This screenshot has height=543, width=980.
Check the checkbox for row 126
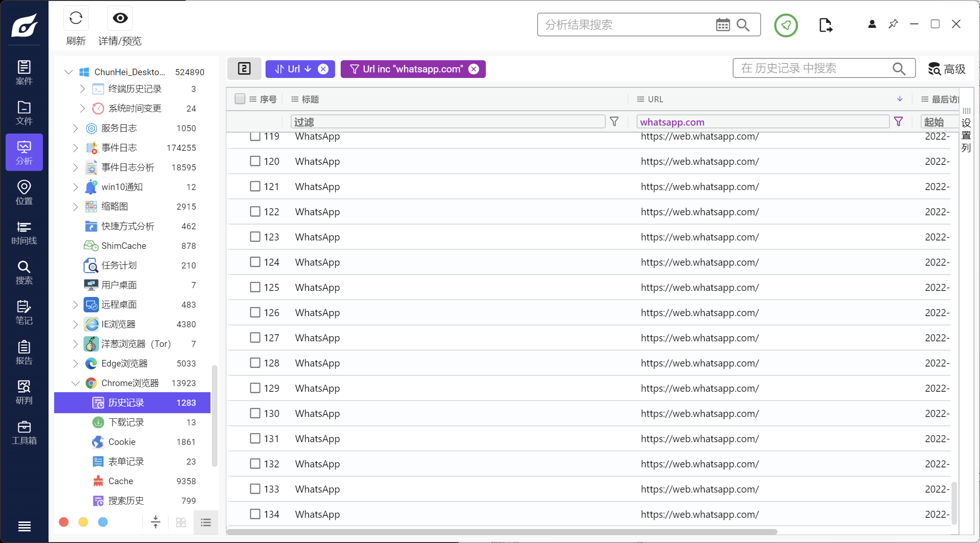click(255, 312)
